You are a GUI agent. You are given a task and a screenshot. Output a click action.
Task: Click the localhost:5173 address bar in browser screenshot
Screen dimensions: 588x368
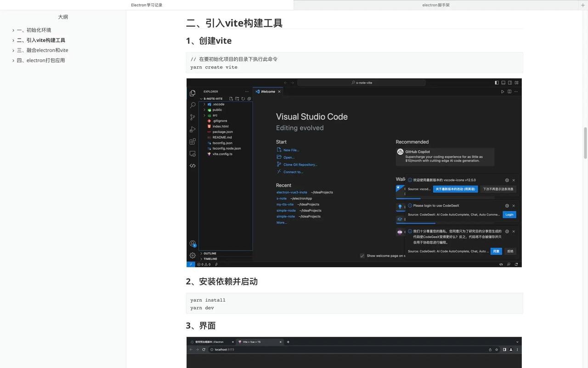pos(347,350)
